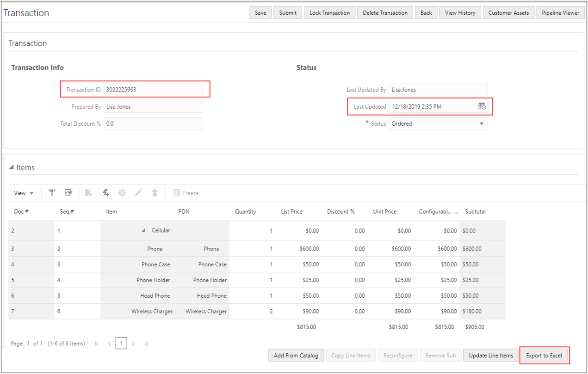
Task: Toggle the Freeze option in the Items toolbar
Action: click(x=186, y=193)
